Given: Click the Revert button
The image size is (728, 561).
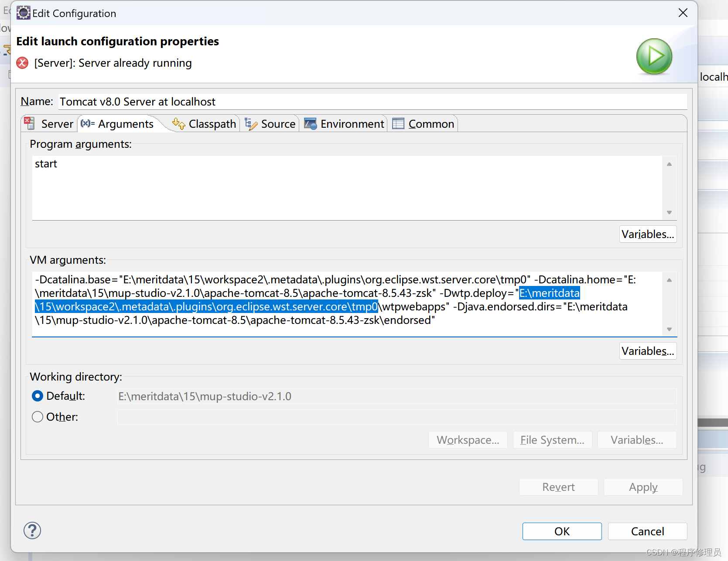Looking at the screenshot, I should coord(558,487).
